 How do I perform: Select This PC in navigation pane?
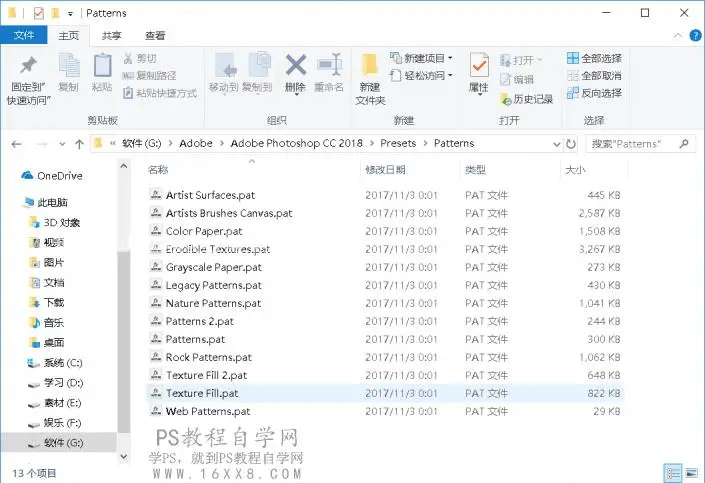click(x=46, y=202)
